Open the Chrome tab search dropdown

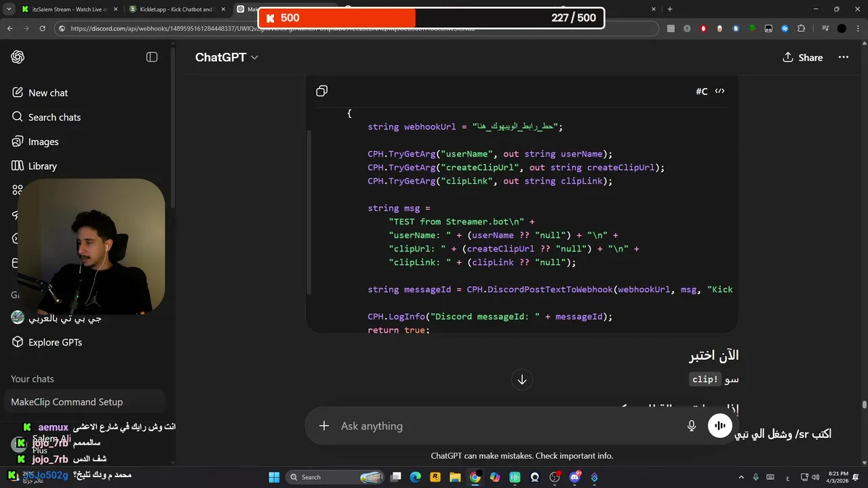pos(9,9)
